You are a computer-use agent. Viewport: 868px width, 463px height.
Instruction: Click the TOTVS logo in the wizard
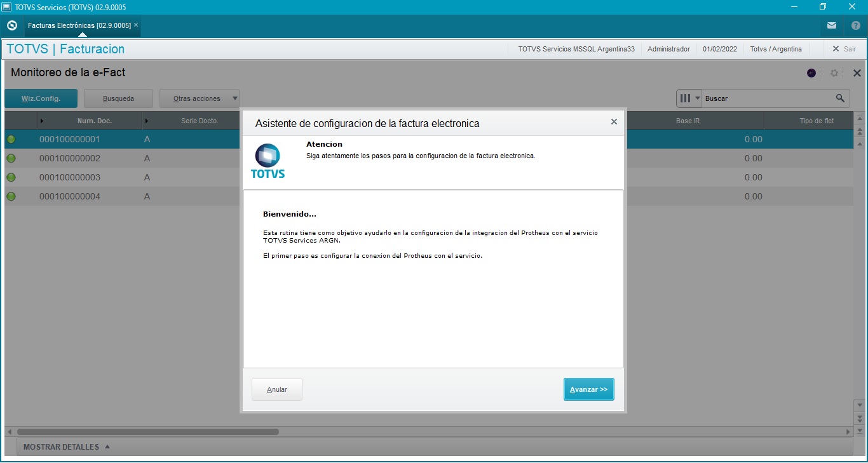(x=268, y=161)
